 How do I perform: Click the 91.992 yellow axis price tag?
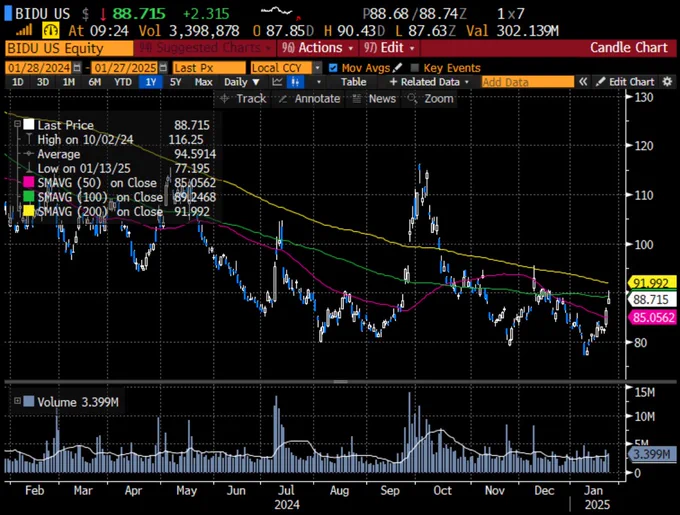coord(651,283)
